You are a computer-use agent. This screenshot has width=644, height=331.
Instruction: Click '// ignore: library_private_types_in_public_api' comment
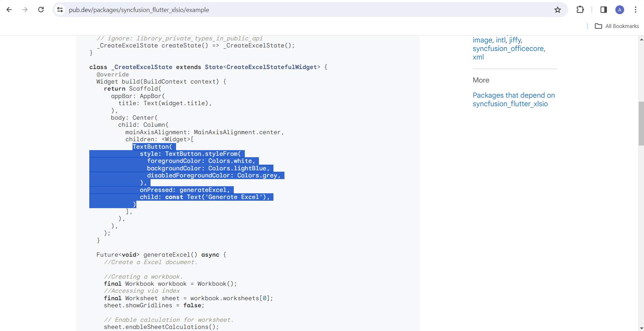click(x=180, y=38)
